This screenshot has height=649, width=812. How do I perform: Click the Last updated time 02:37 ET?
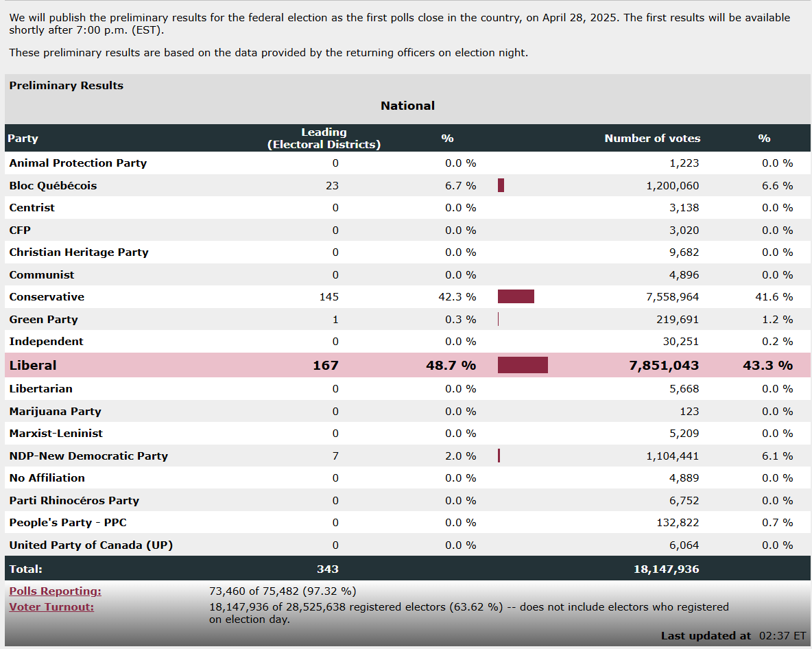(783, 636)
